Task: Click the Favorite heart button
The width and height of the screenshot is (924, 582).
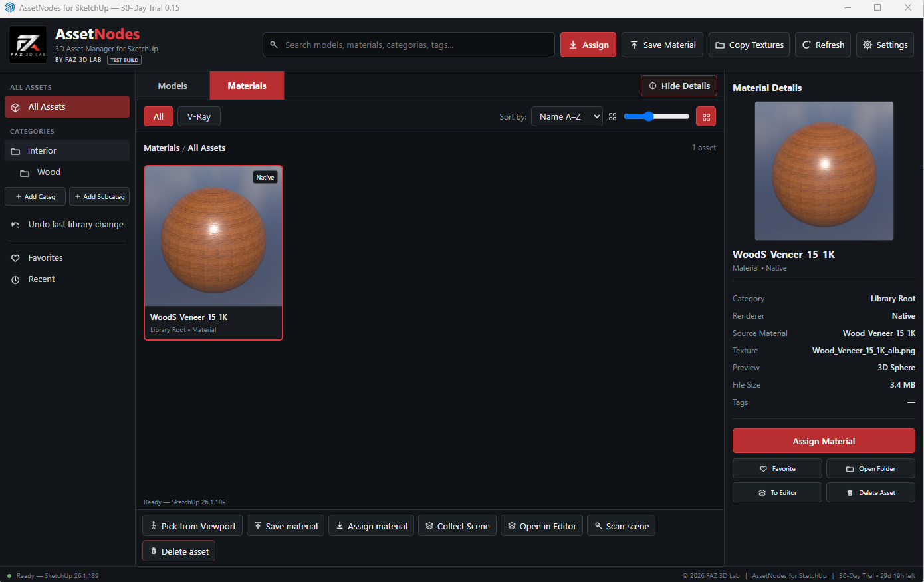Action: point(777,468)
